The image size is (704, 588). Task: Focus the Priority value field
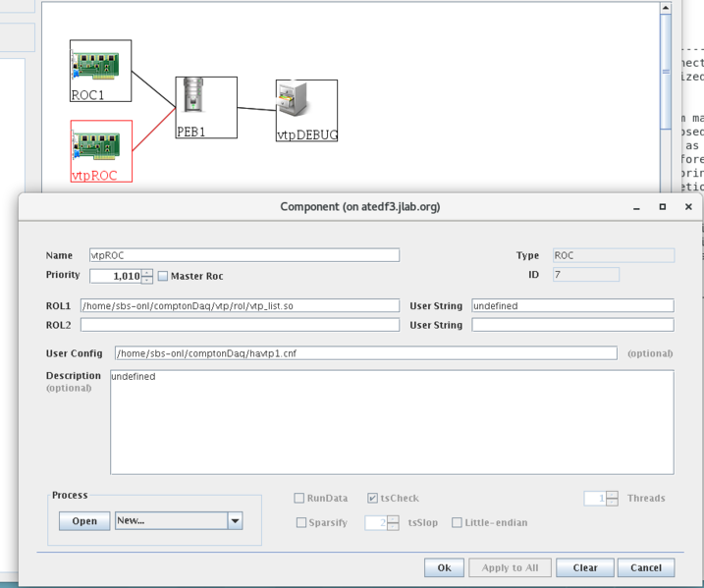[x=116, y=276]
